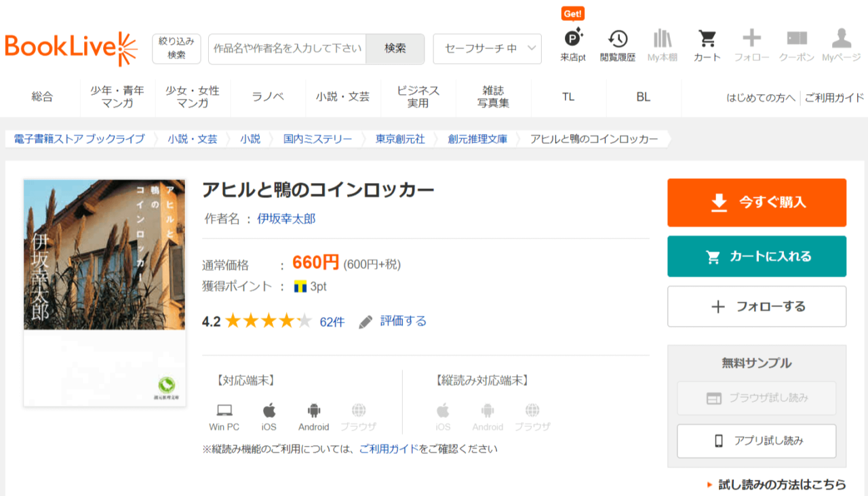
Task: Select the 少年・青年マンガ tab
Action: click(x=117, y=97)
